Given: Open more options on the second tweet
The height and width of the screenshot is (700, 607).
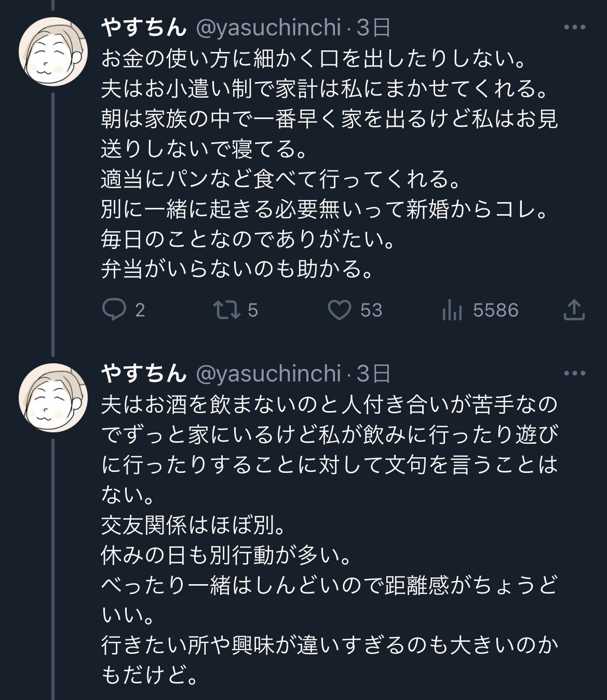Looking at the screenshot, I should pyautogui.click(x=574, y=373).
